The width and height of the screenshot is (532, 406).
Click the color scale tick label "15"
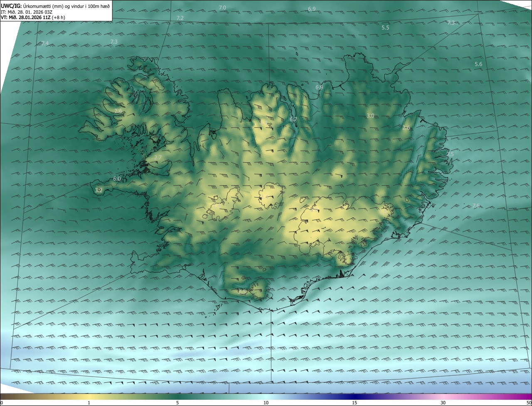[355, 403]
